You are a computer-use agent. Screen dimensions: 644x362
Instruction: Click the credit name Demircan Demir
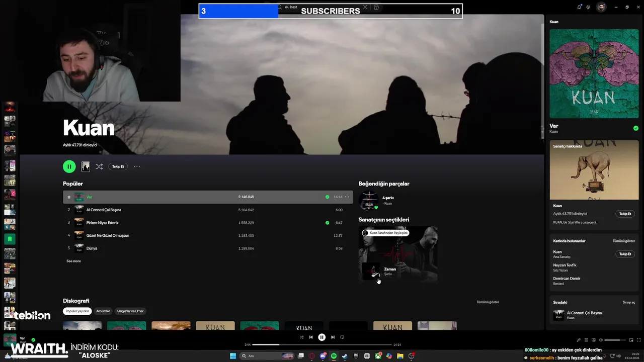[x=567, y=278]
